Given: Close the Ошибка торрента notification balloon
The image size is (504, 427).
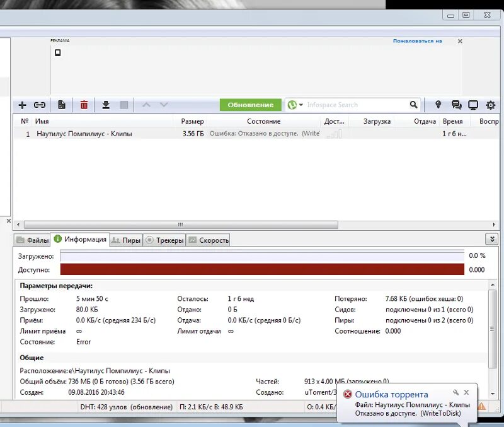Looking at the screenshot, I should coord(466,392).
